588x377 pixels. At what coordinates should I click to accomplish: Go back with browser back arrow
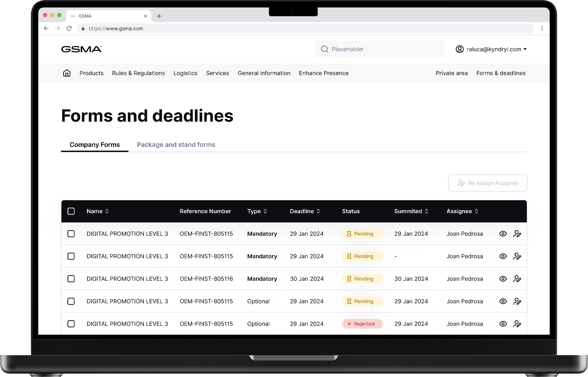click(x=46, y=28)
